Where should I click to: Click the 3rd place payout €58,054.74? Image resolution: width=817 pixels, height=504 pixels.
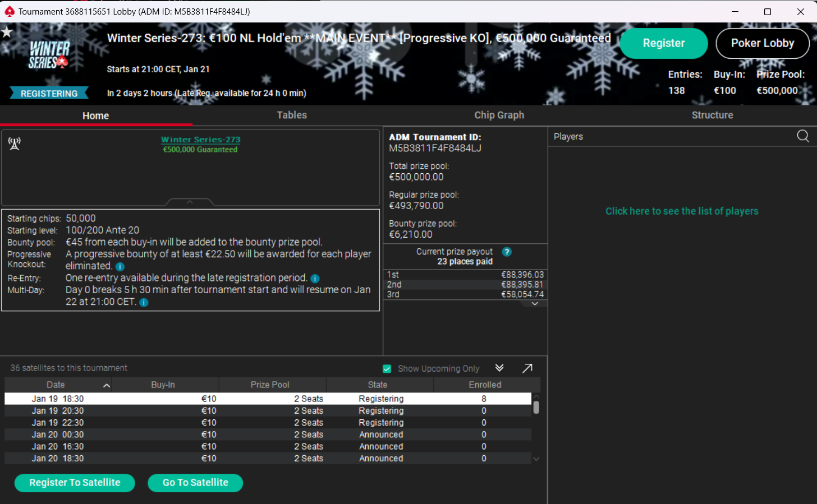click(x=522, y=294)
